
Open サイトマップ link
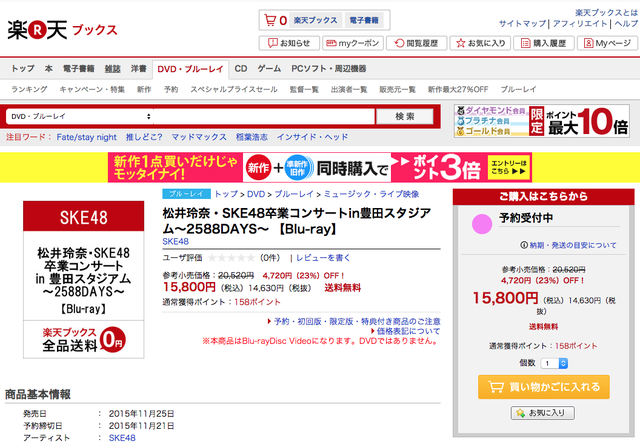[x=522, y=24]
